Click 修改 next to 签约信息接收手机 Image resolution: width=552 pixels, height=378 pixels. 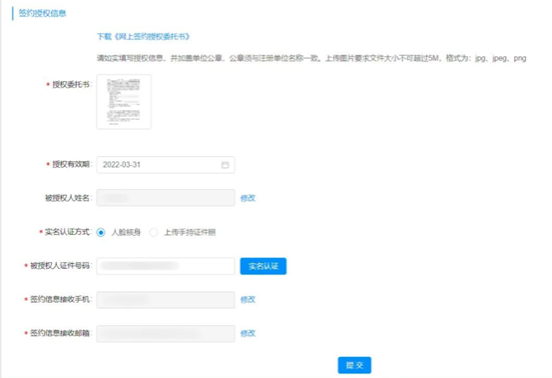pyautogui.click(x=248, y=300)
